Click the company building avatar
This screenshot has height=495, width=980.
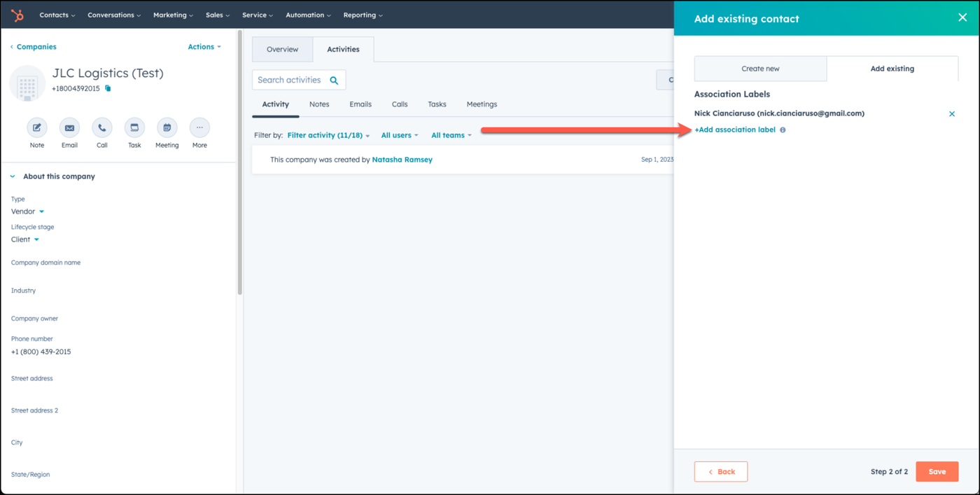27,84
